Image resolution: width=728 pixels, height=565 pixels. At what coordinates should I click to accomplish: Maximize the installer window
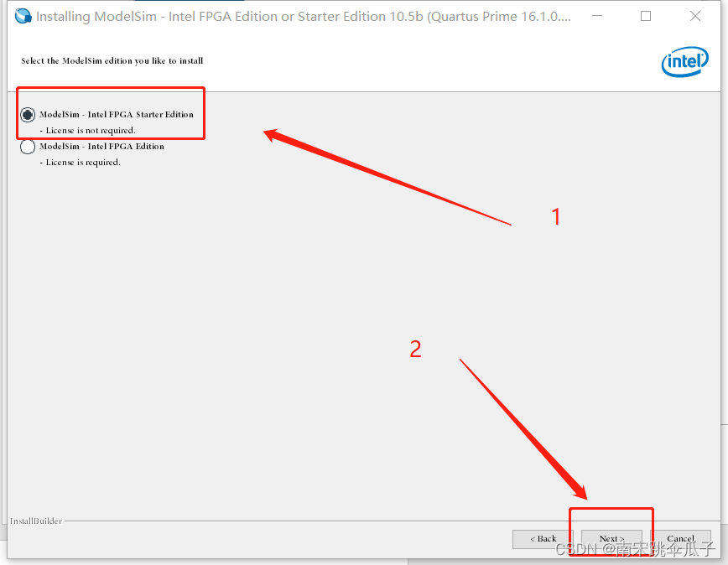click(645, 16)
